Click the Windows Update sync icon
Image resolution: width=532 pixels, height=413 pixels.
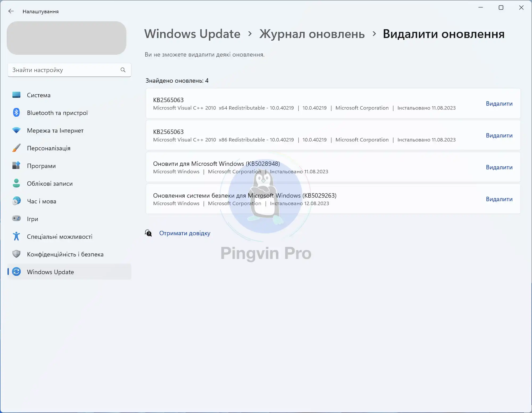[x=16, y=272]
